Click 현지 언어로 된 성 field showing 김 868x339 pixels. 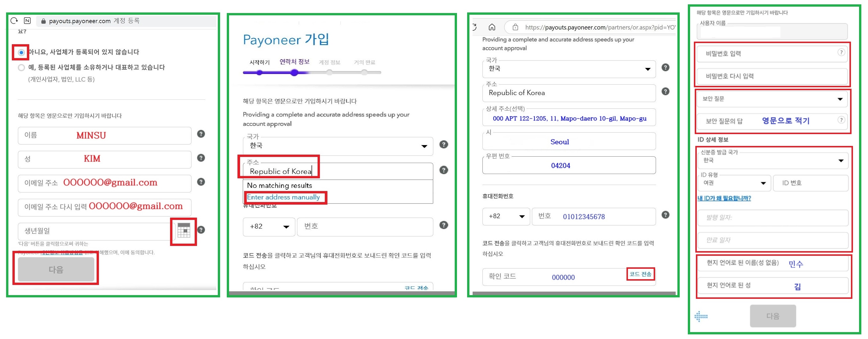[x=773, y=286]
